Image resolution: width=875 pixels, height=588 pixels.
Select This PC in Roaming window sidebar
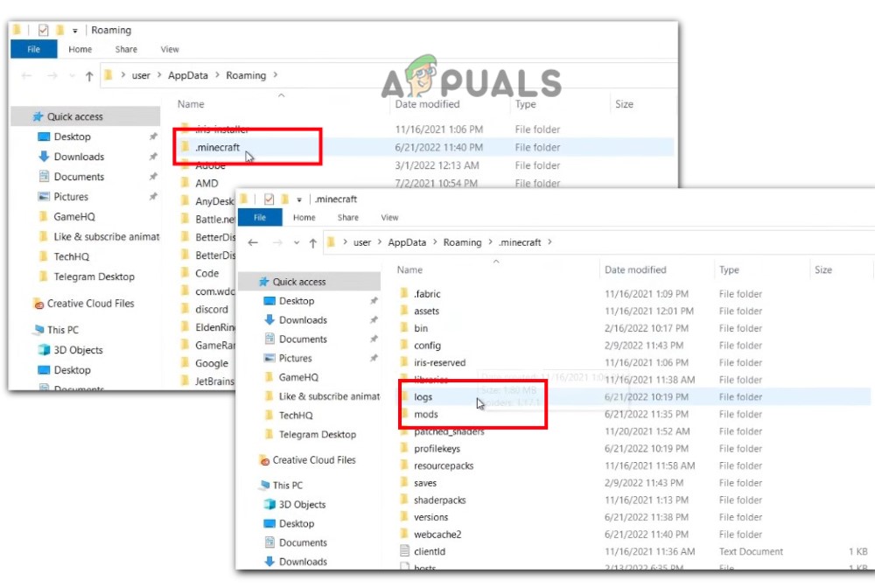(x=62, y=330)
